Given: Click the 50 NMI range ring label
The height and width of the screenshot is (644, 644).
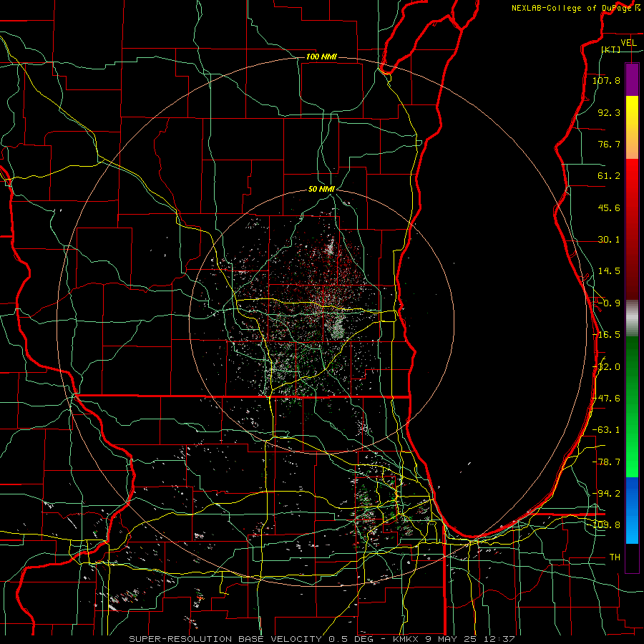Looking at the screenshot, I should tap(321, 189).
